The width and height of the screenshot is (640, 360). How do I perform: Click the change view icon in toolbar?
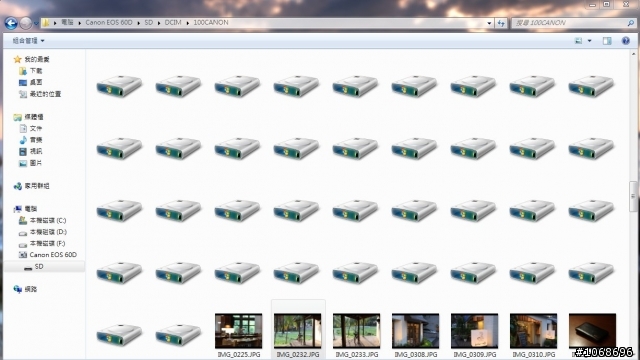[578, 41]
